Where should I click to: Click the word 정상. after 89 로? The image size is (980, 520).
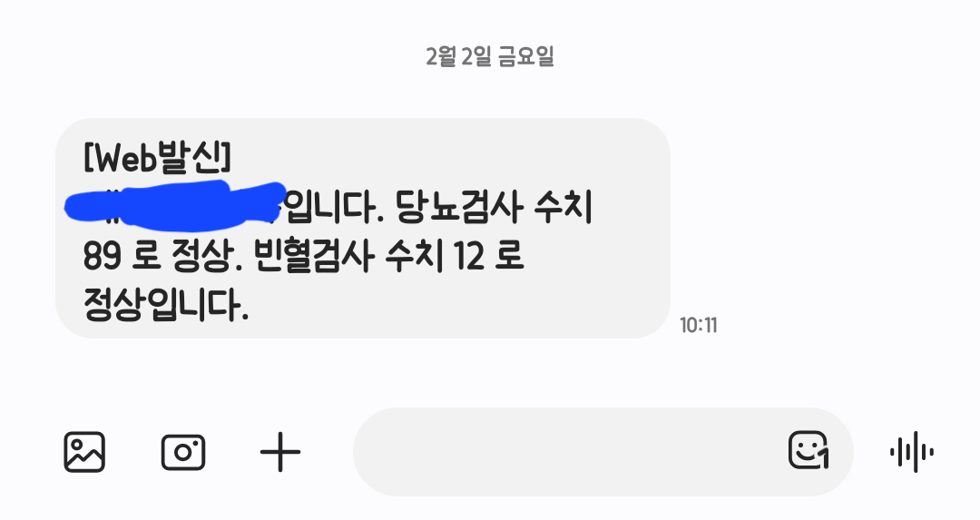pyautogui.click(x=206, y=256)
